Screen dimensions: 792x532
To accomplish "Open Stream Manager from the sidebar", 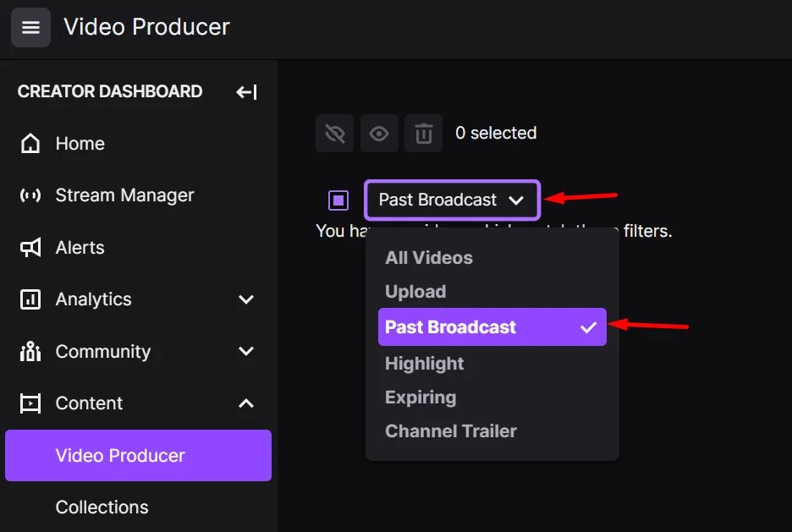I will coord(124,195).
